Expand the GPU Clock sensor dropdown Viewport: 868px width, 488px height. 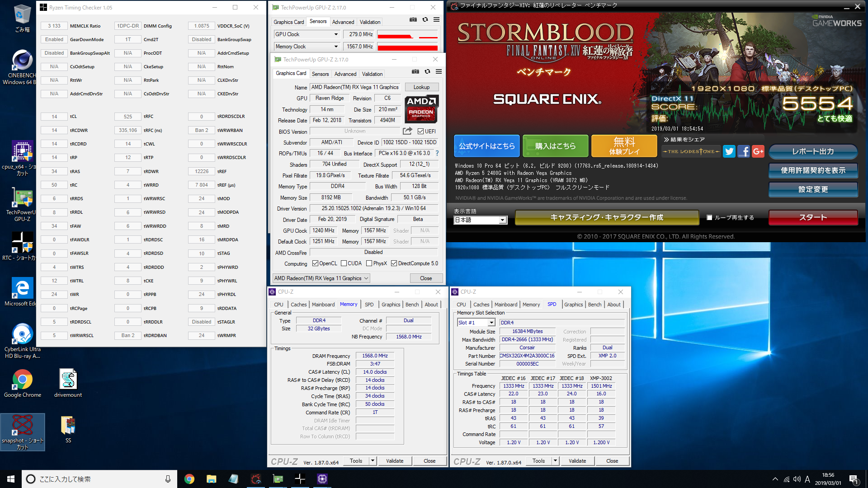336,34
